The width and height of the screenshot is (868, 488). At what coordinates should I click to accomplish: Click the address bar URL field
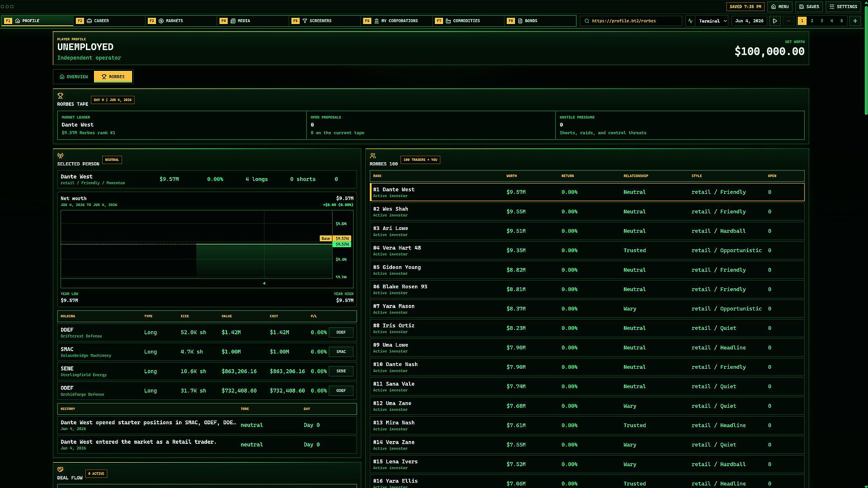pos(631,21)
